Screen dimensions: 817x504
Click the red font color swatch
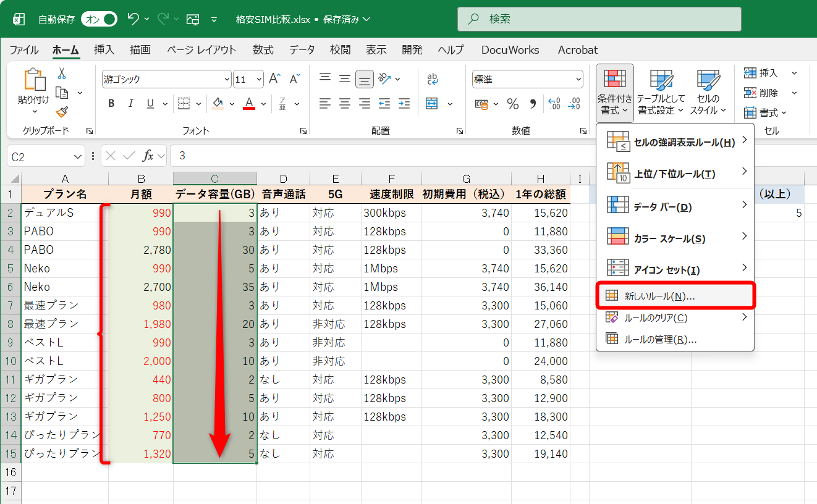[250, 103]
